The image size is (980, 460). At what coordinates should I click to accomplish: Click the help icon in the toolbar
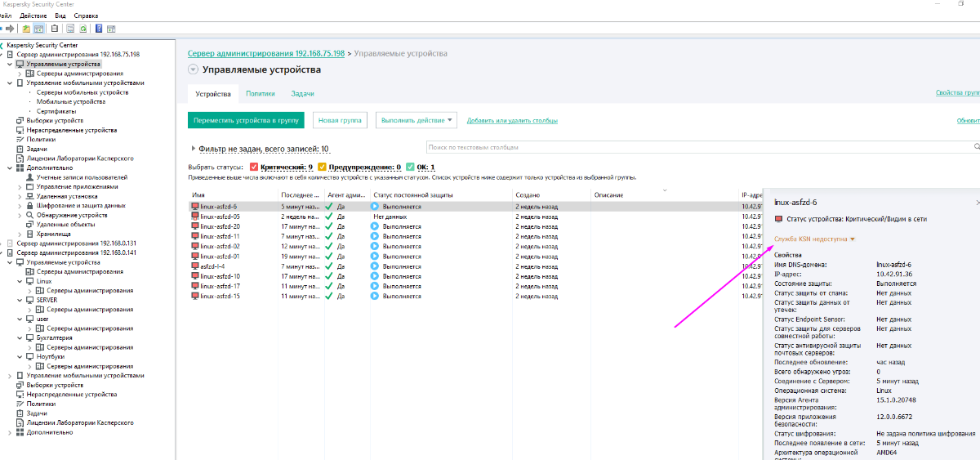(x=99, y=29)
